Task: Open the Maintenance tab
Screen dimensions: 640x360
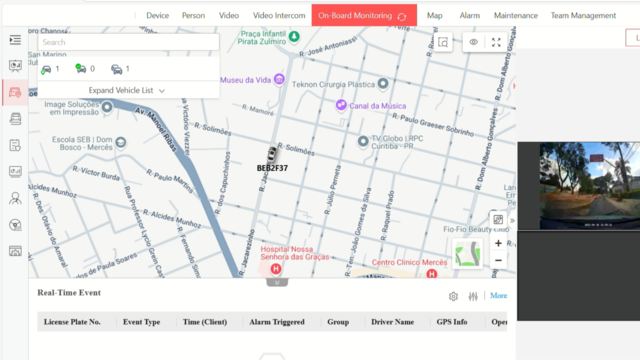Action: tap(516, 16)
